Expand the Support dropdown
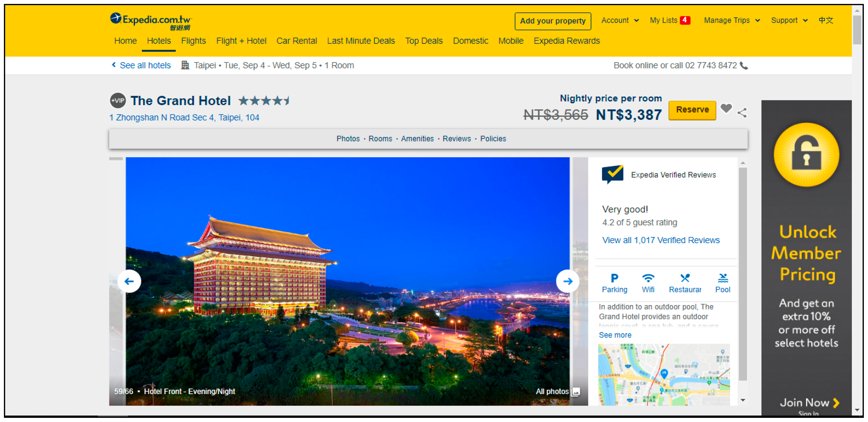The width and height of the screenshot is (868, 422). tap(789, 21)
